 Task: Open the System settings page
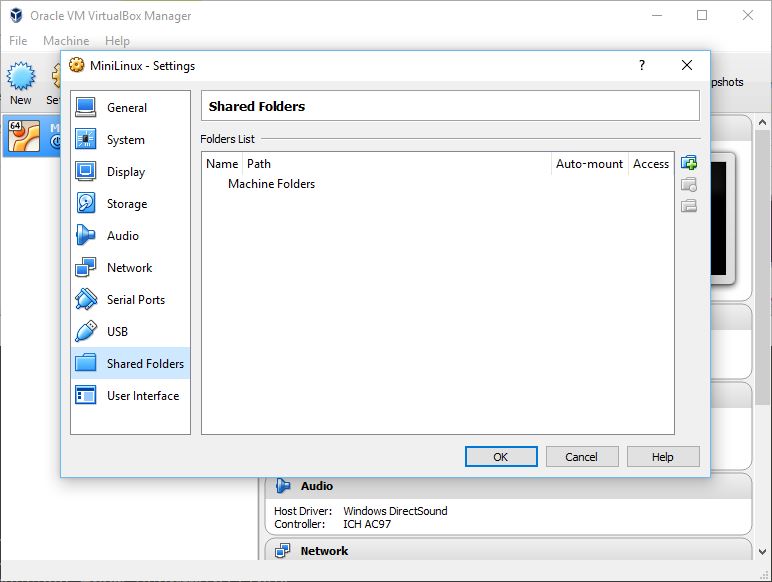[130, 139]
